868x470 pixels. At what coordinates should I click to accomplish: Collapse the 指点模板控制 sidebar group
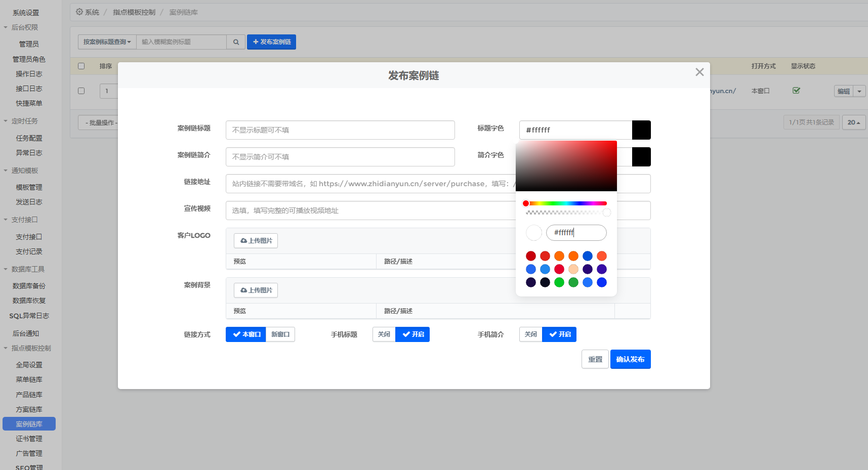tap(28, 348)
